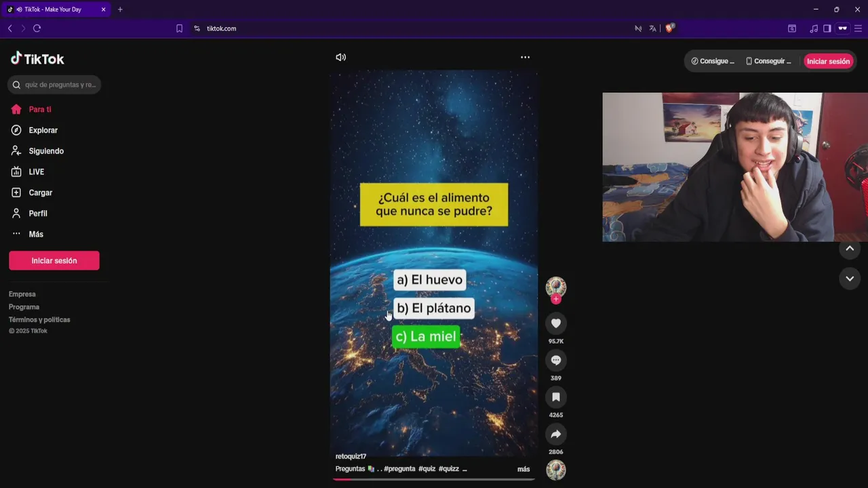
Task: Open the video three-dot options menu
Action: tap(525, 58)
